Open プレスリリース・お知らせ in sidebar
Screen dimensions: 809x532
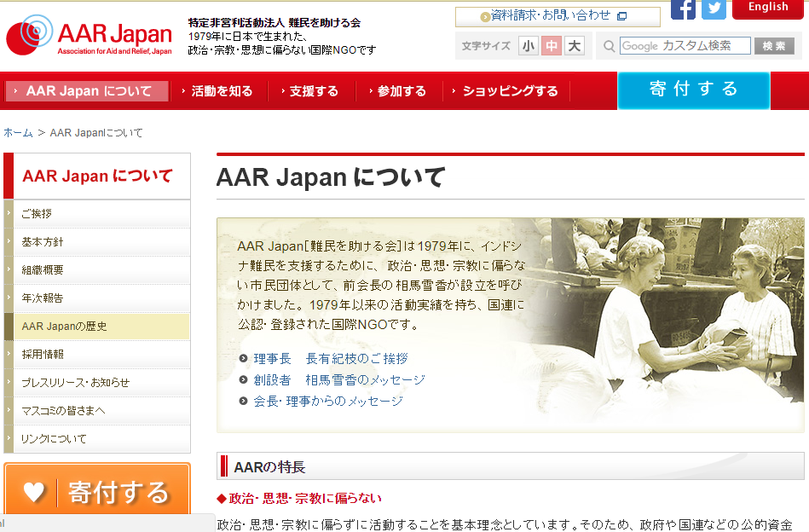97,382
